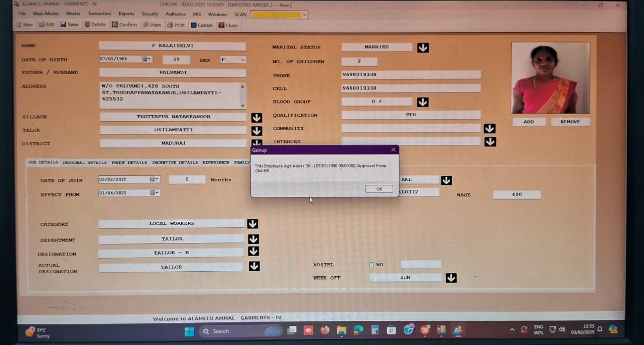The image size is (644, 345).
Task: Open Firefox from the taskbar
Action: click(325, 330)
